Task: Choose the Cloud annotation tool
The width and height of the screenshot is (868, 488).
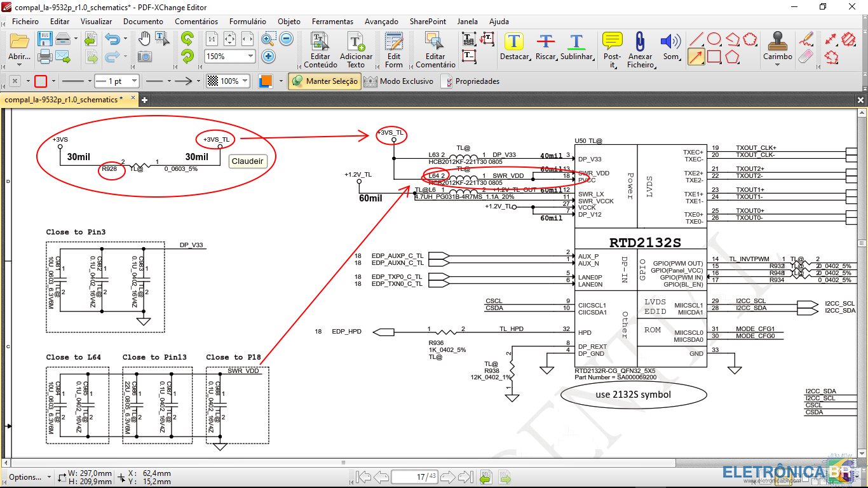Action: click(x=750, y=39)
